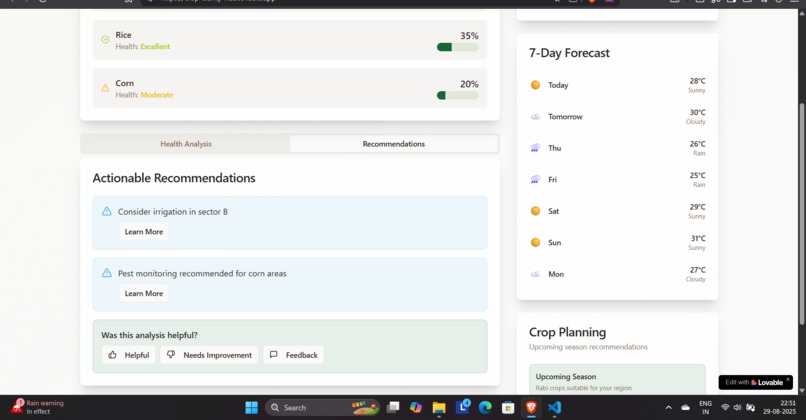Click the "Consider irrigation in sector B" text
This screenshot has width=806, height=420.
[173, 212]
